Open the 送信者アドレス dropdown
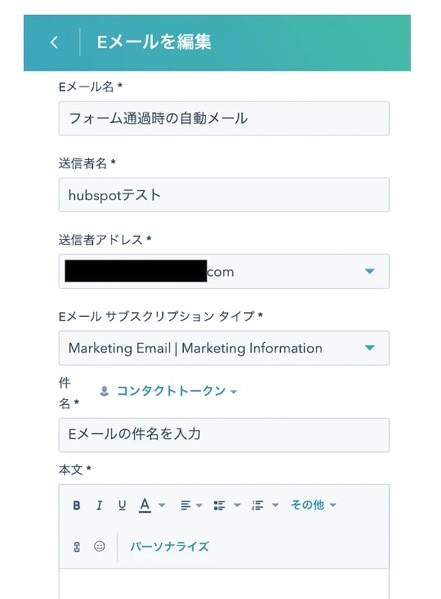Viewport: 441px width, 599px height. click(224, 271)
